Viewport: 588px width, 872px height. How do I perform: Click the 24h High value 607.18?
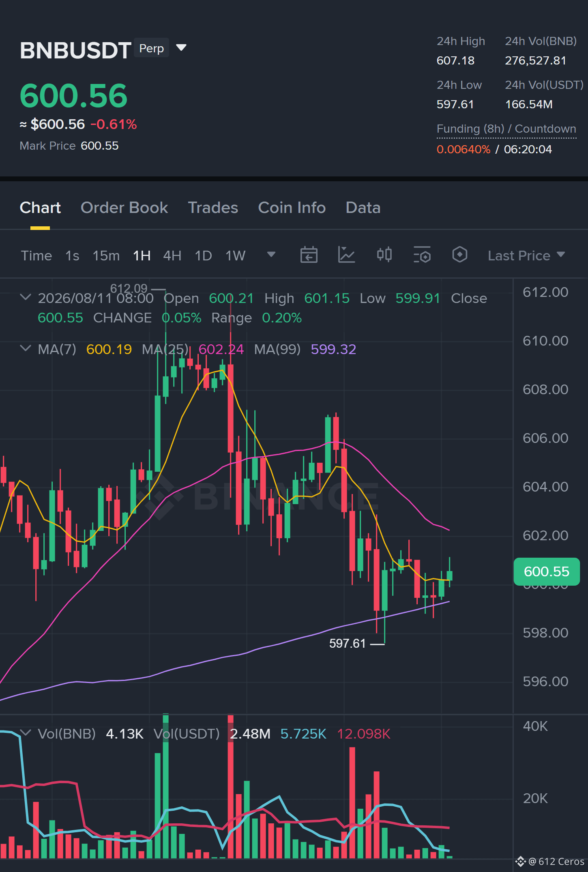(x=455, y=60)
